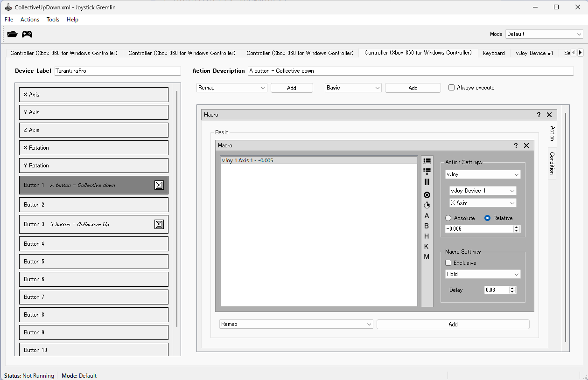This screenshot has width=588, height=380.
Task: Select Button 3 X button Collective Up
Action: pos(93,224)
